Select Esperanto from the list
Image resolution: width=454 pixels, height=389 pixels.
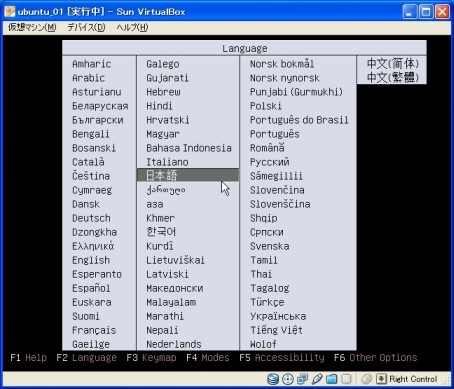pyautogui.click(x=97, y=274)
